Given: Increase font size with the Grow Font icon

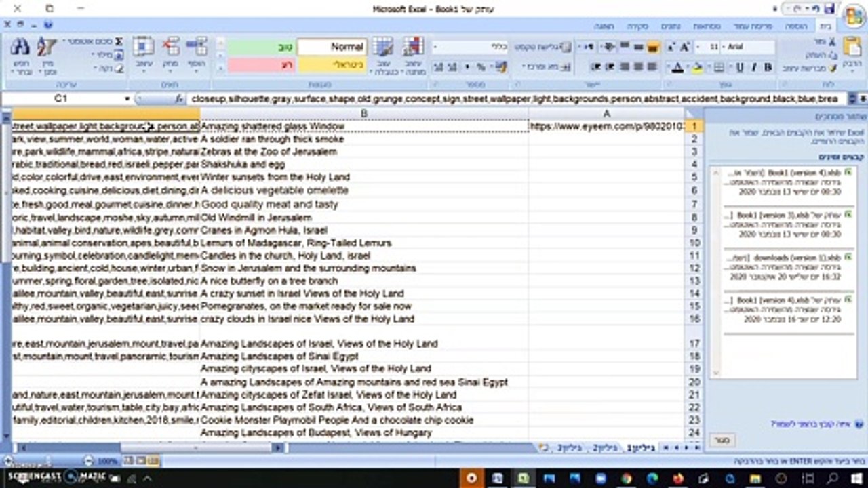Looking at the screenshot, I should [x=685, y=47].
